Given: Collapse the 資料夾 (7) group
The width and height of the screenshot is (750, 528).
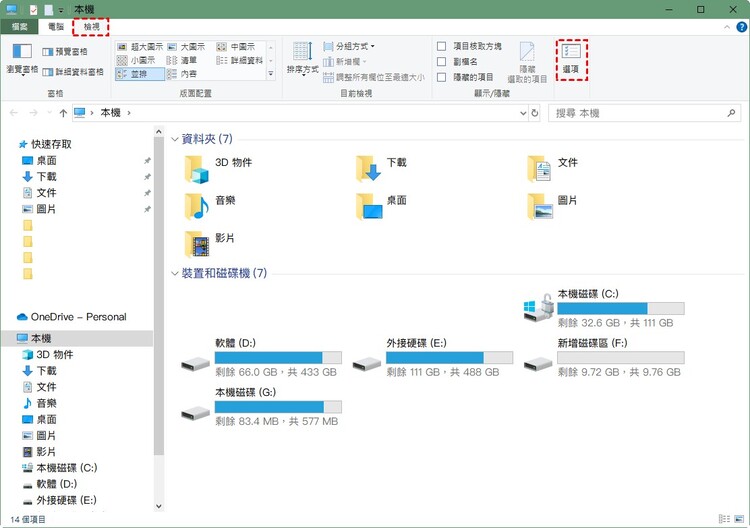Looking at the screenshot, I should (175, 139).
